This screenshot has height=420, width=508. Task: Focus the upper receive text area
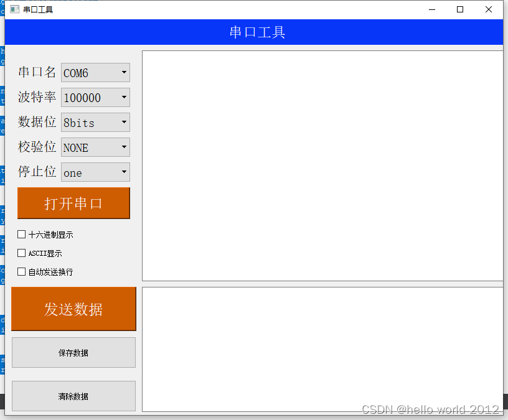322,166
